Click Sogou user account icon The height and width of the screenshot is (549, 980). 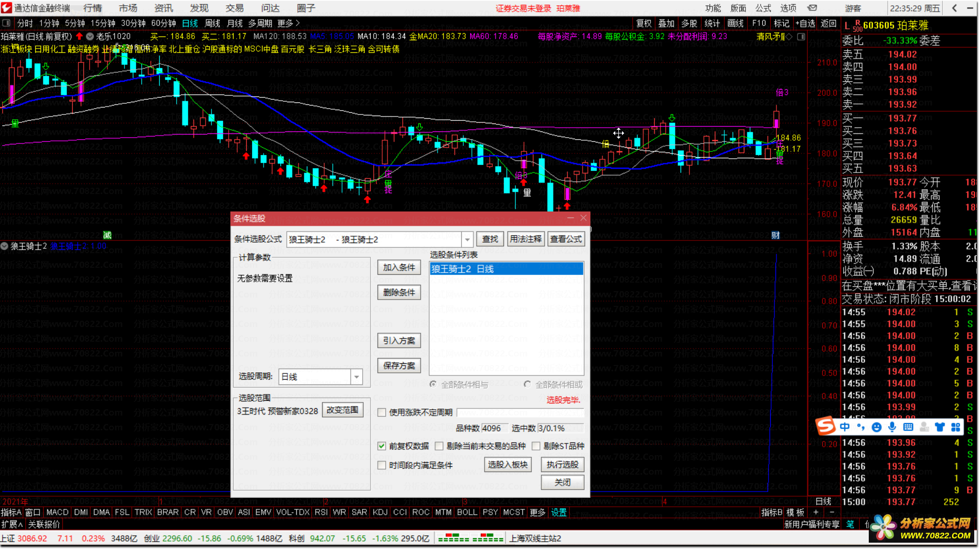click(x=924, y=427)
